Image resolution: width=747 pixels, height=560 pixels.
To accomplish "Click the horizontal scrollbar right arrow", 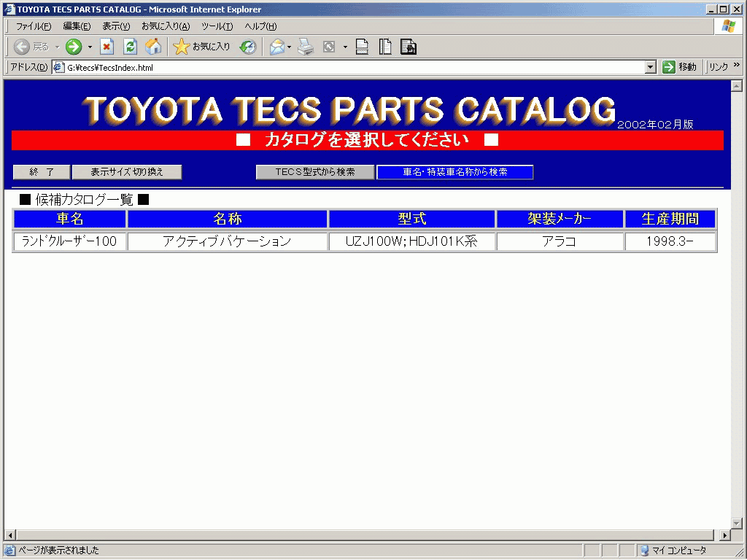I will 725,534.
